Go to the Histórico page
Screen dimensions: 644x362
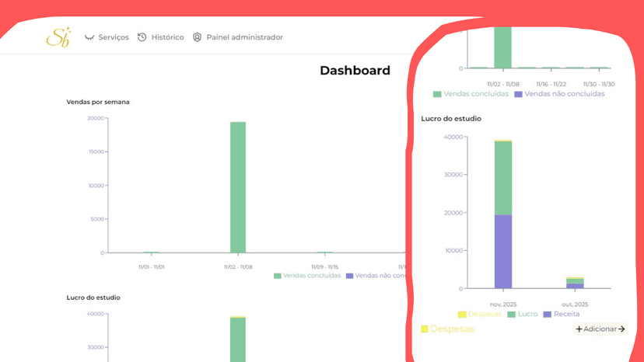pyautogui.click(x=167, y=37)
